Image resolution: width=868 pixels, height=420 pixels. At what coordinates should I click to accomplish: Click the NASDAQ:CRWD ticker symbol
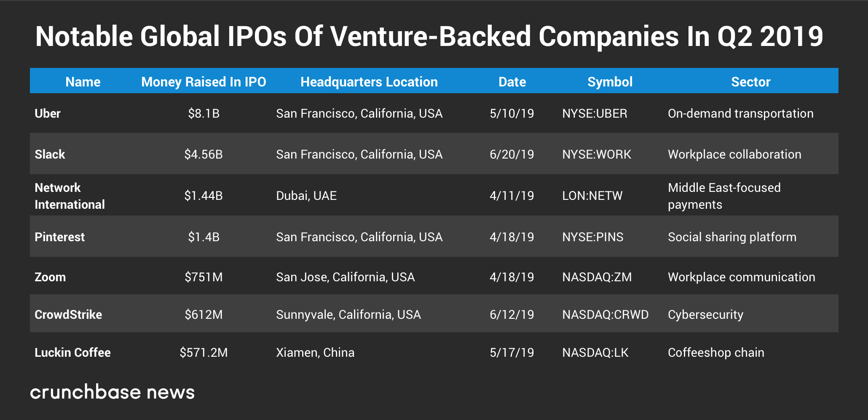[x=605, y=315]
